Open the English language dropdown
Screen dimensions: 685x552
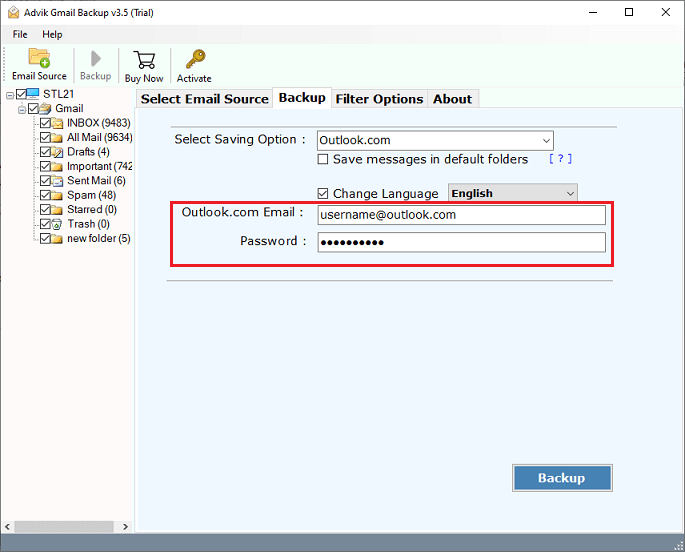click(x=512, y=193)
